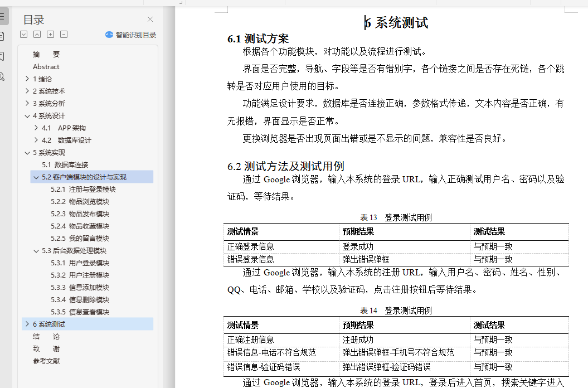Go to 5.3.1 用户登录模块
The width and height of the screenshot is (588, 388).
click(x=80, y=263)
